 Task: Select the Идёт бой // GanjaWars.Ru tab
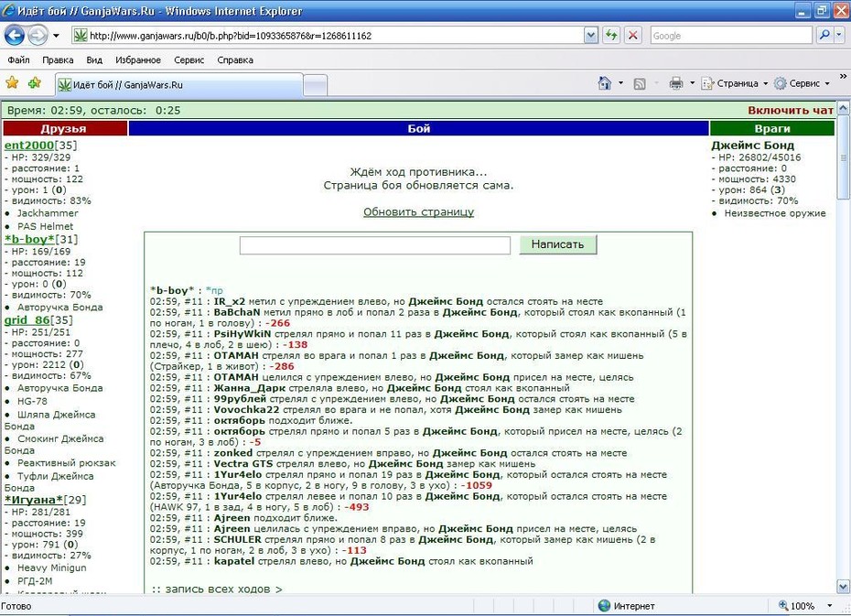pyautogui.click(x=179, y=85)
